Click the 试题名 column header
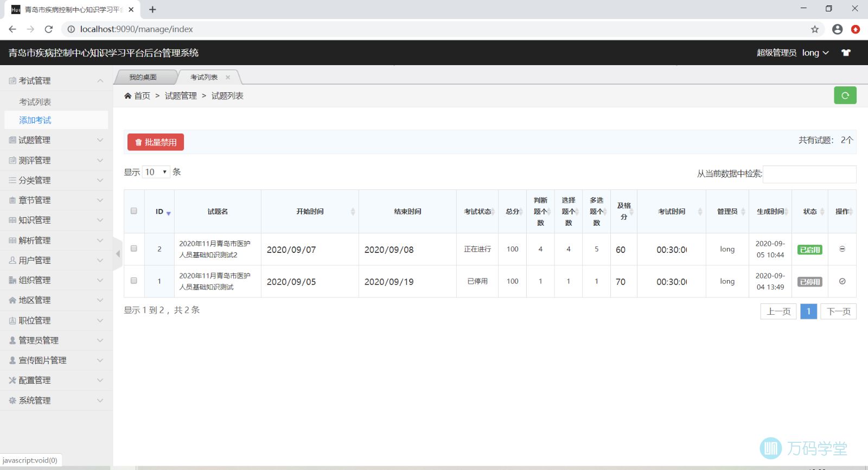The width and height of the screenshot is (868, 470). pyautogui.click(x=218, y=212)
